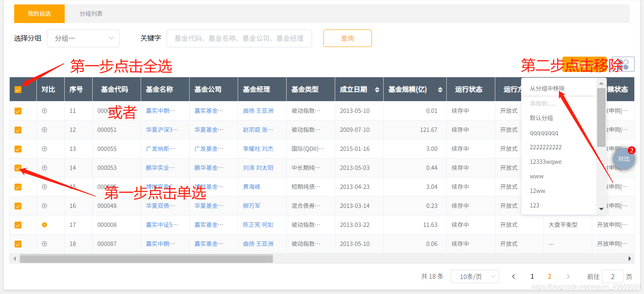
Task: Open manager link 刘涛 刘太阳
Action: pyautogui.click(x=258, y=168)
